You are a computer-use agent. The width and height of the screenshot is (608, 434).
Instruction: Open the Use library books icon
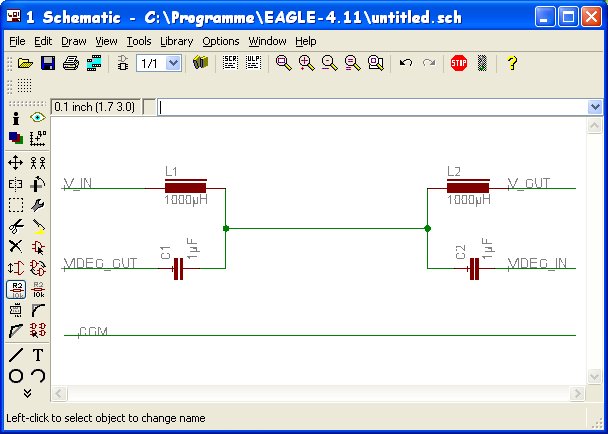click(x=200, y=63)
